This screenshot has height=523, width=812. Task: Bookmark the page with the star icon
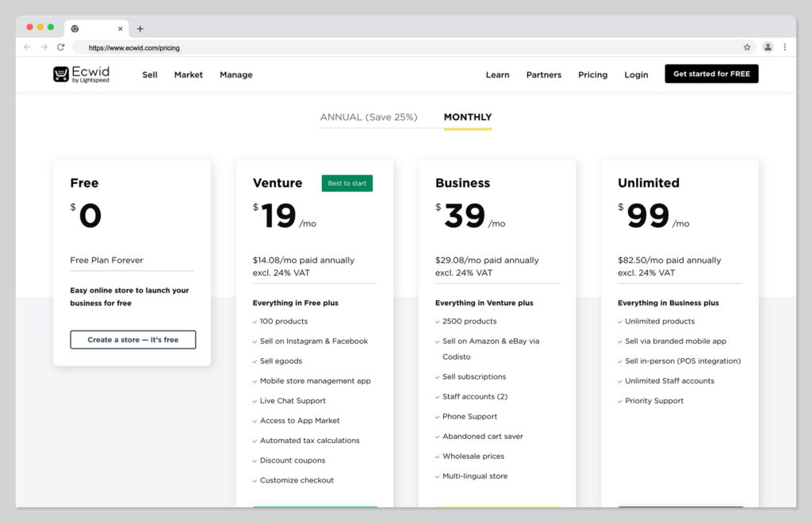(747, 48)
